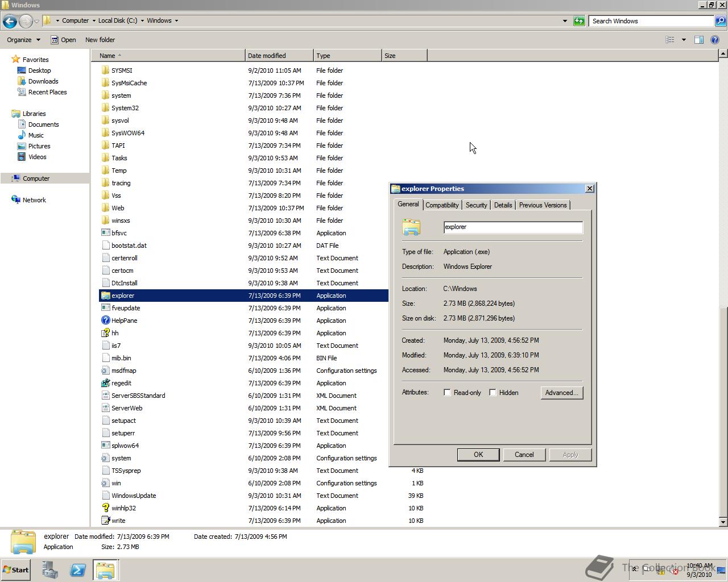
Task: Click the Forward navigation arrow
Action: click(x=26, y=21)
